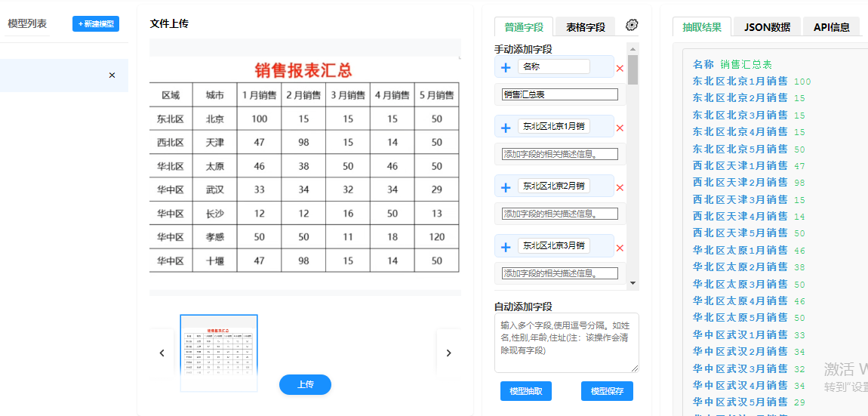Click the 模型抽取 button

coord(526,391)
